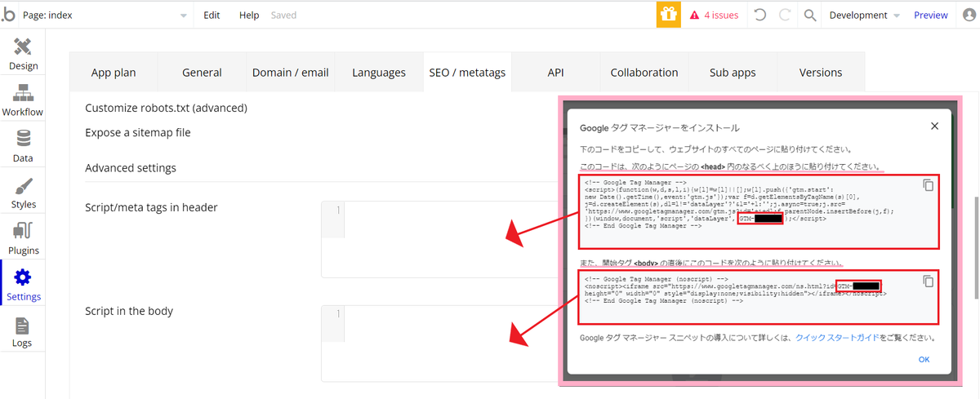Click the dialog title Google タグ マネージャーをインストール
This screenshot has width=980, height=399.
[660, 128]
